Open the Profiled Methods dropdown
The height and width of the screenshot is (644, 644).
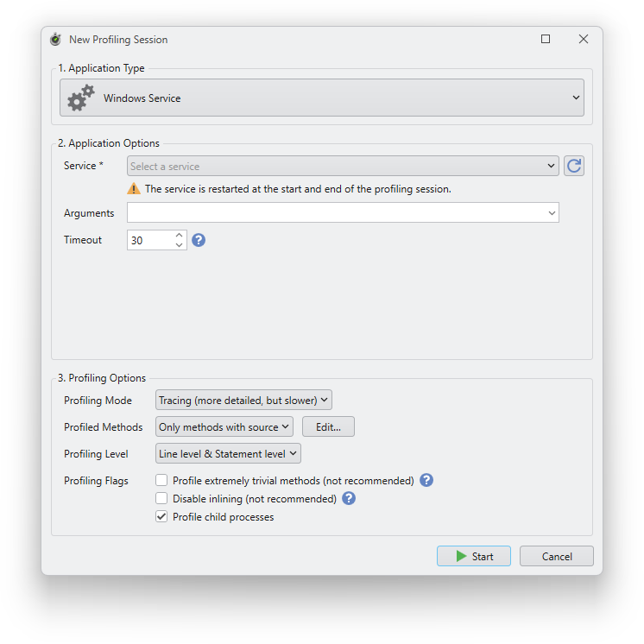click(x=224, y=426)
